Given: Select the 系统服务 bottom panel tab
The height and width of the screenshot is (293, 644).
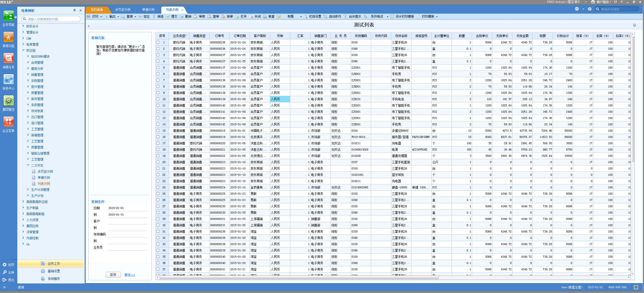Looking at the screenshot, I should tap(51, 279).
